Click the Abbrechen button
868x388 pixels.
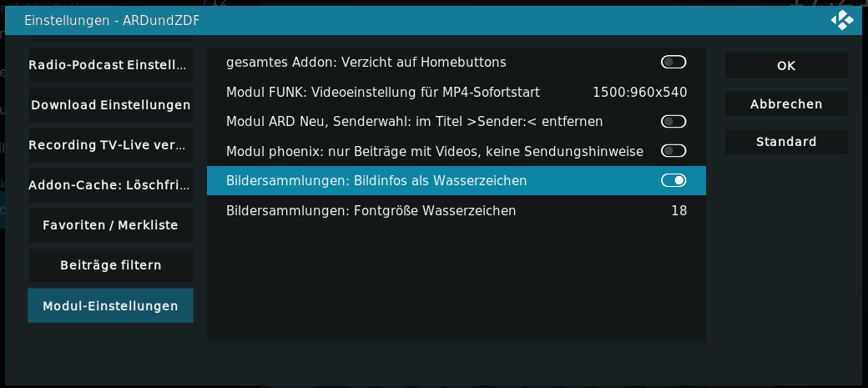click(786, 103)
